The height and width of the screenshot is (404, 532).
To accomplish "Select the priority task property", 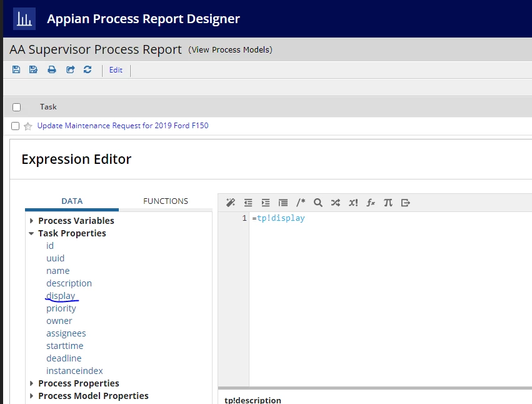I will [61, 308].
